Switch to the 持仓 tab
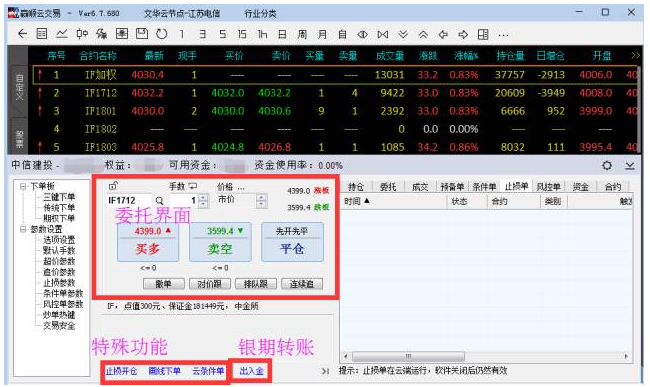The image size is (650, 387). point(356,187)
